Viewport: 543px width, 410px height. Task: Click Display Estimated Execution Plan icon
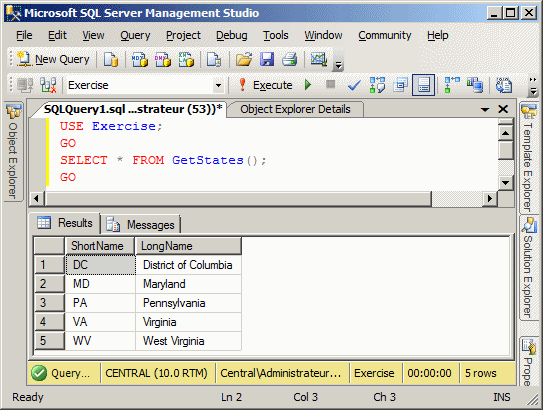[377, 85]
